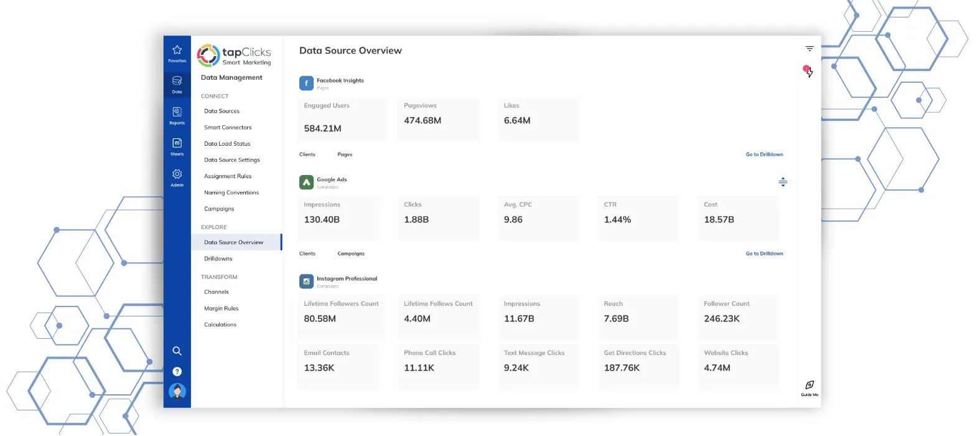Click the Data Management heading
Screen dimensions: 980x436
pos(231,78)
